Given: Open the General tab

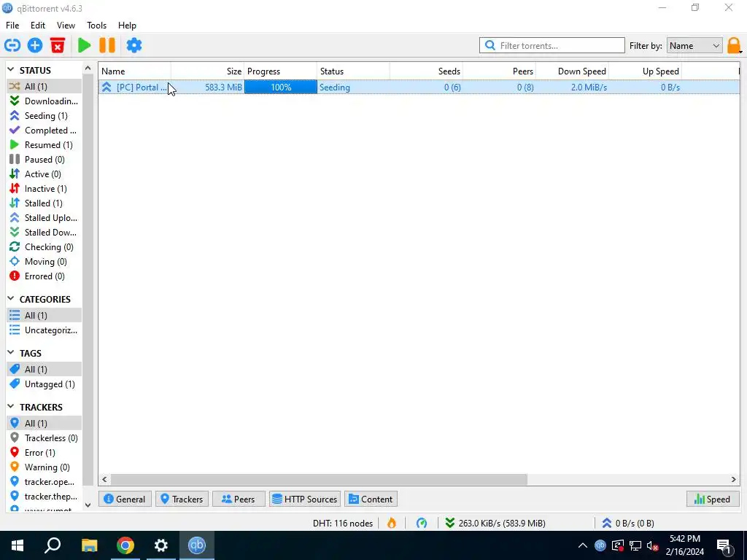Looking at the screenshot, I should tap(125, 499).
